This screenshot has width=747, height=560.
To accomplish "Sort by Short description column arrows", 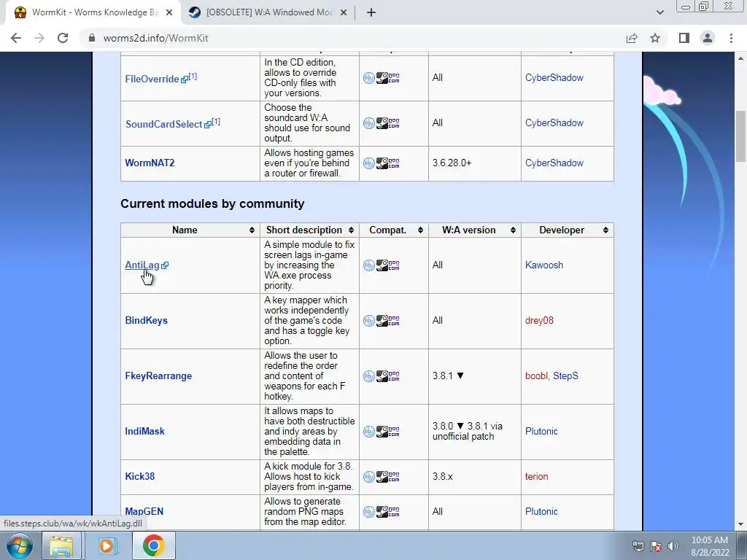I will 351,230.
